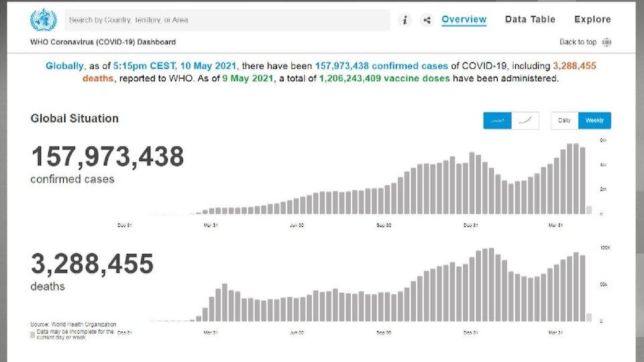Open the Data Table tab
644x362 pixels.
click(530, 19)
